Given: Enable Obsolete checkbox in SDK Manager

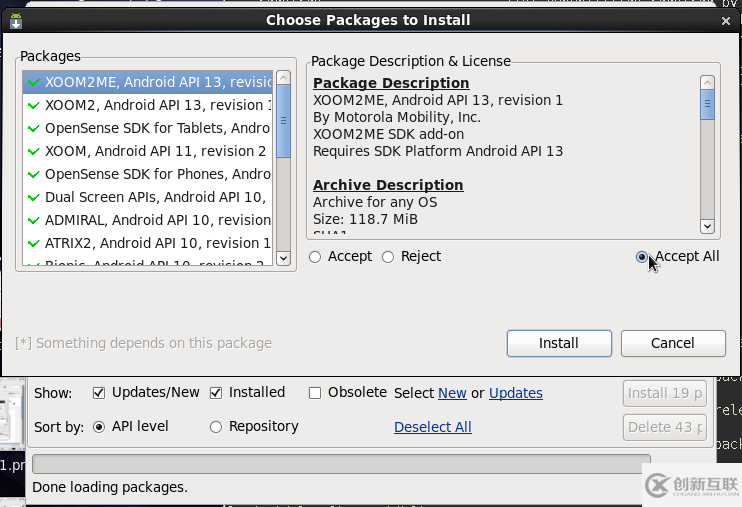Looking at the screenshot, I should click(x=315, y=393).
